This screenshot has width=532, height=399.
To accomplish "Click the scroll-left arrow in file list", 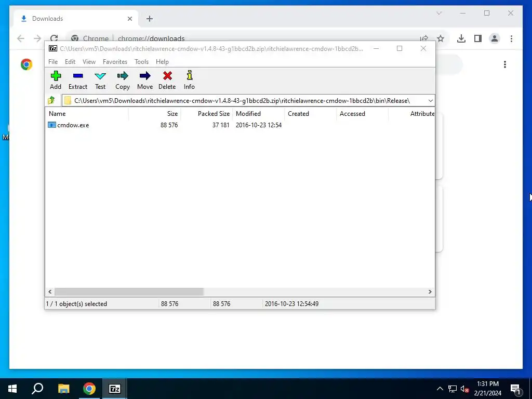I will tap(50, 291).
